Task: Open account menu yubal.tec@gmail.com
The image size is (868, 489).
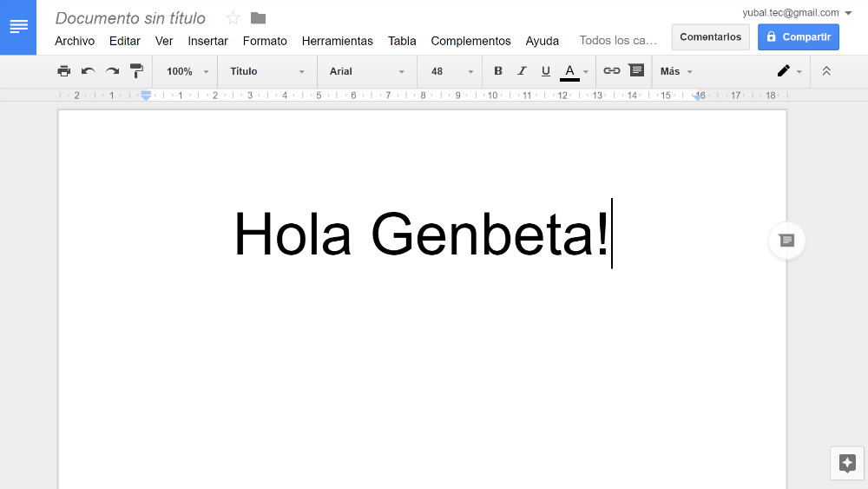Action: pyautogui.click(x=797, y=13)
